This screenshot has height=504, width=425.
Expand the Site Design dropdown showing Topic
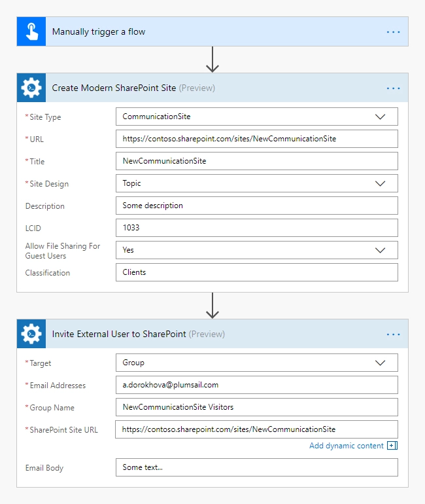(257, 183)
